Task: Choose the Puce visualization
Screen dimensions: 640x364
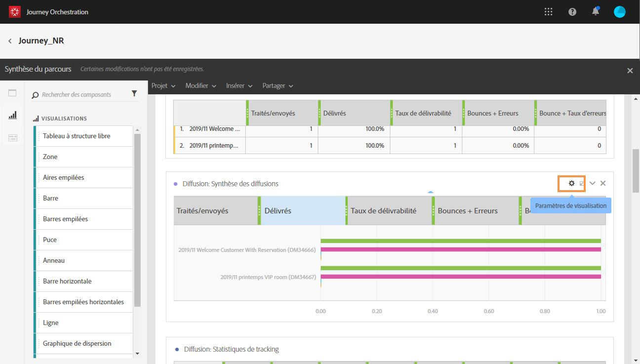Action: [x=83, y=240]
